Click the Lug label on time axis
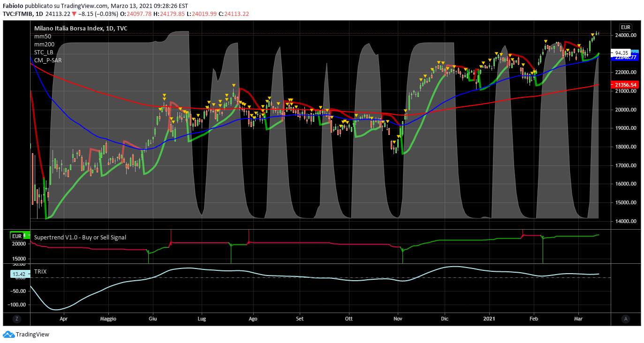644x343 pixels. 202,319
